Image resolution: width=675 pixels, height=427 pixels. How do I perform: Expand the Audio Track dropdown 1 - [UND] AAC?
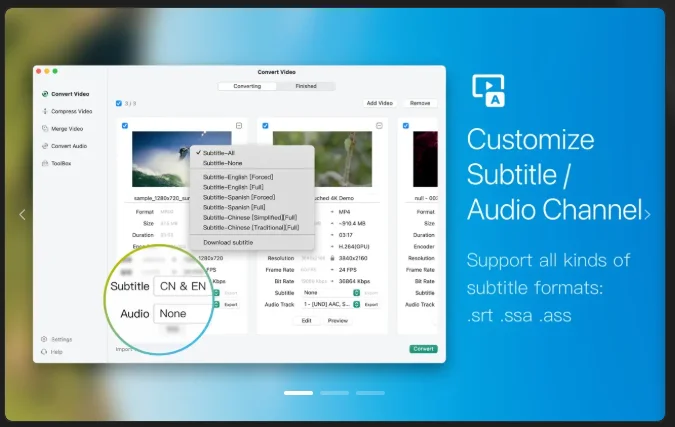(331, 304)
